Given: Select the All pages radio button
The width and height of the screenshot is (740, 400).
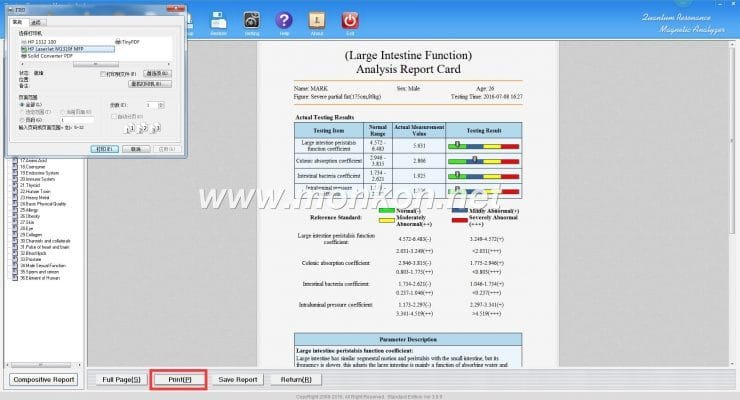Looking at the screenshot, I should (x=22, y=105).
